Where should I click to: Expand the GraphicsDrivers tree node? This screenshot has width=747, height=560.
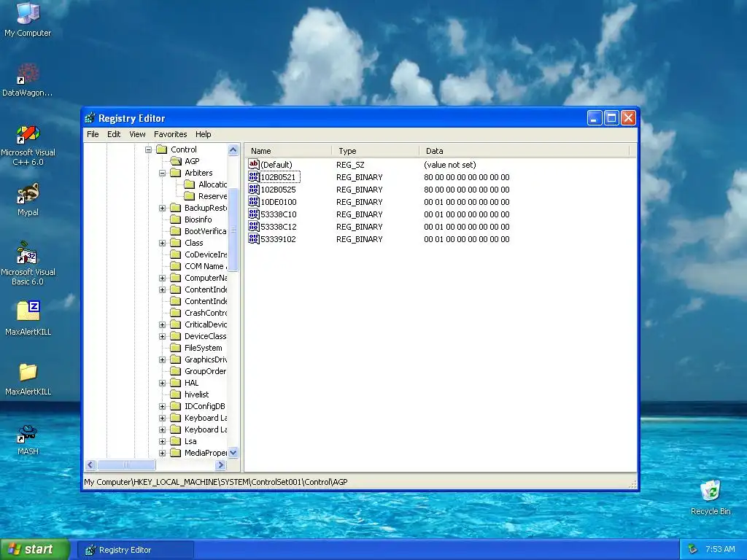click(x=162, y=359)
